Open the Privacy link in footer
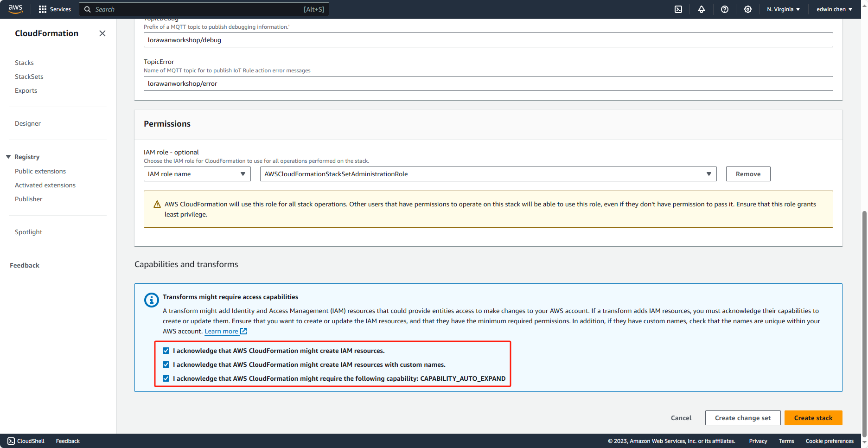Image resolution: width=868 pixels, height=448 pixels. click(758, 441)
